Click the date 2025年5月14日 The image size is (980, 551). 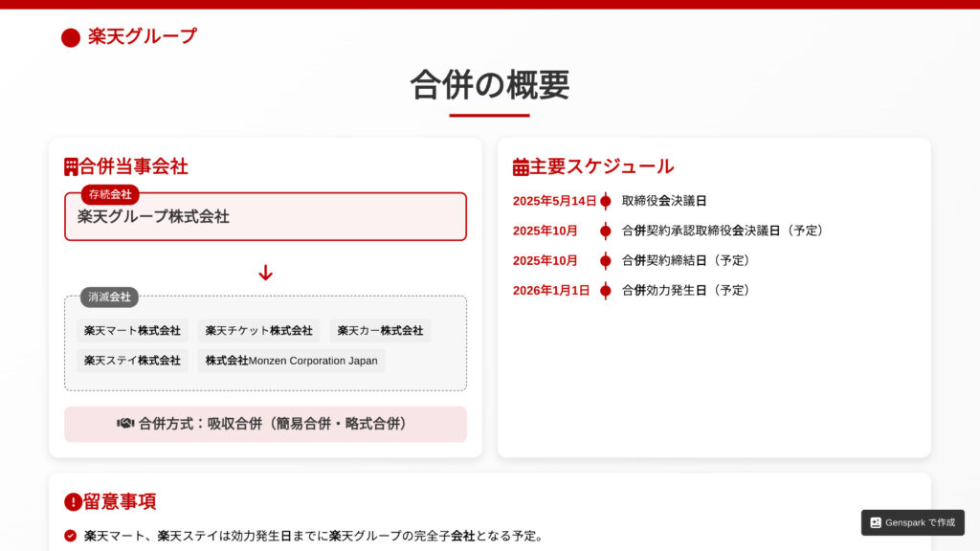[554, 201]
